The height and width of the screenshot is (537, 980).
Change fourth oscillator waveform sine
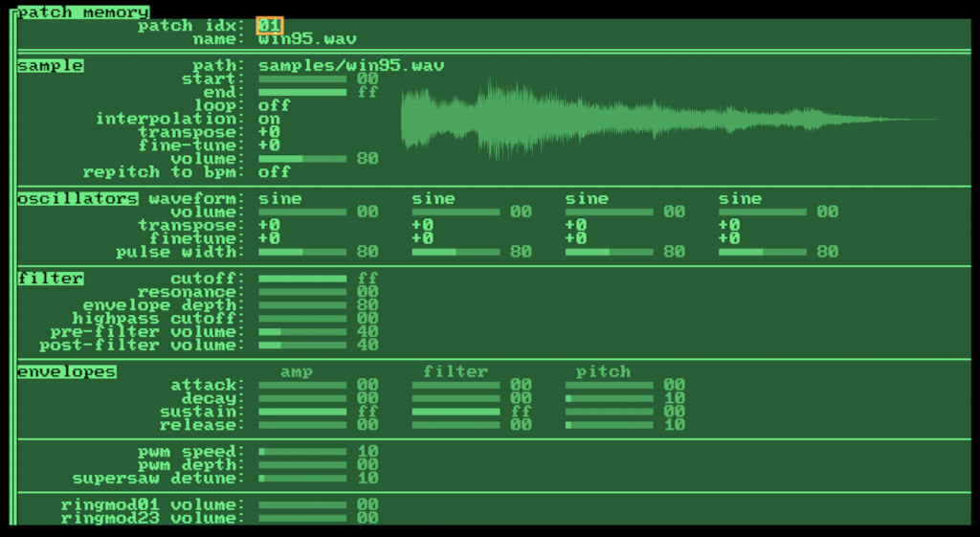(740, 199)
